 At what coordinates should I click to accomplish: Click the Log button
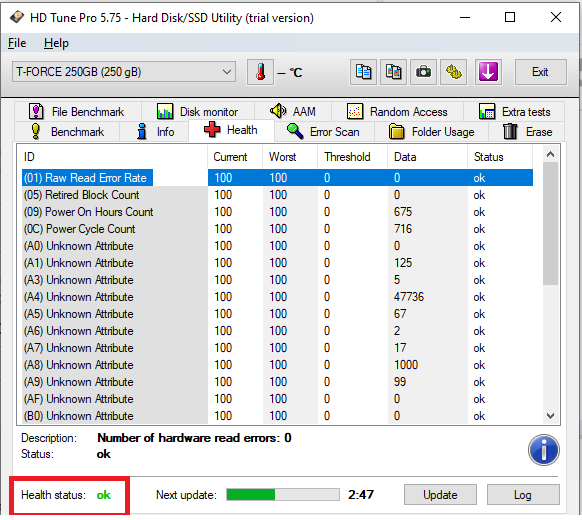(x=523, y=495)
